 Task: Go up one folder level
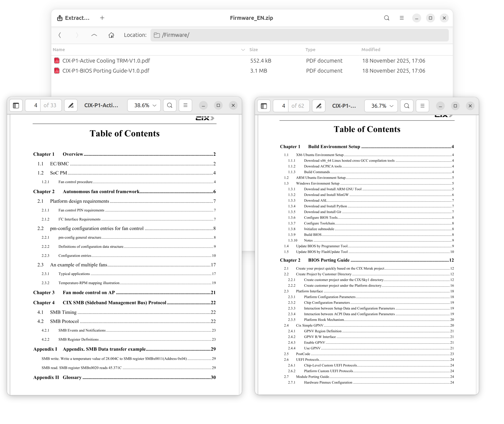(94, 35)
